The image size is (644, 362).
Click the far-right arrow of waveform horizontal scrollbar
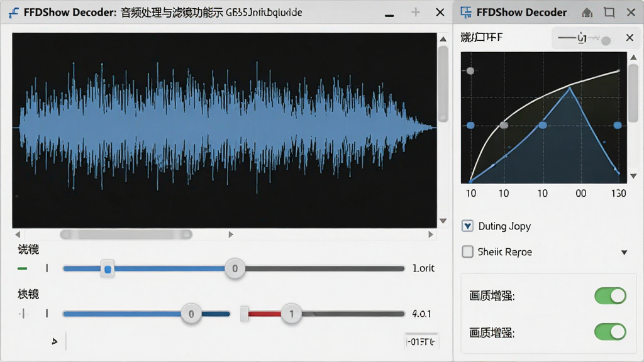point(430,234)
